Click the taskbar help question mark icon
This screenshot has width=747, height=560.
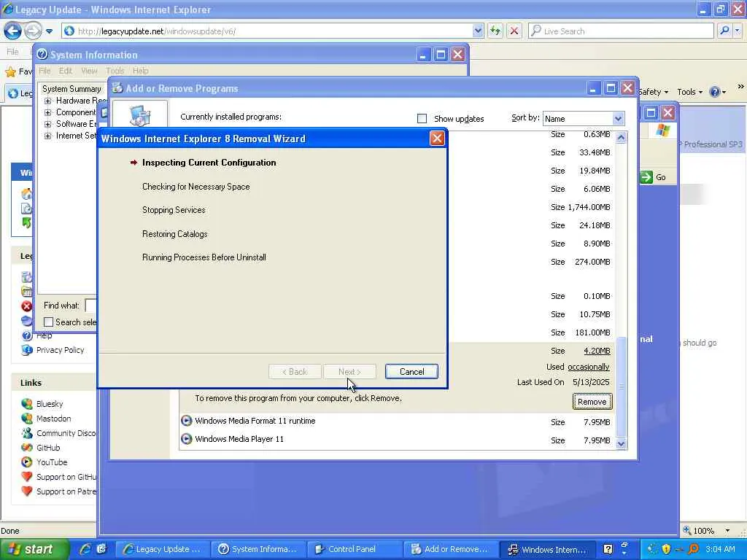[608, 549]
